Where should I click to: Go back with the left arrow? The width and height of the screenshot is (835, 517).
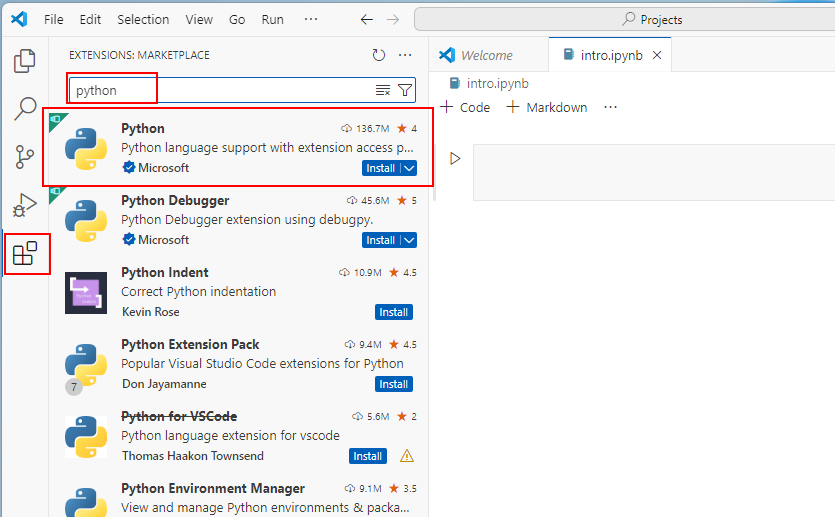click(366, 20)
